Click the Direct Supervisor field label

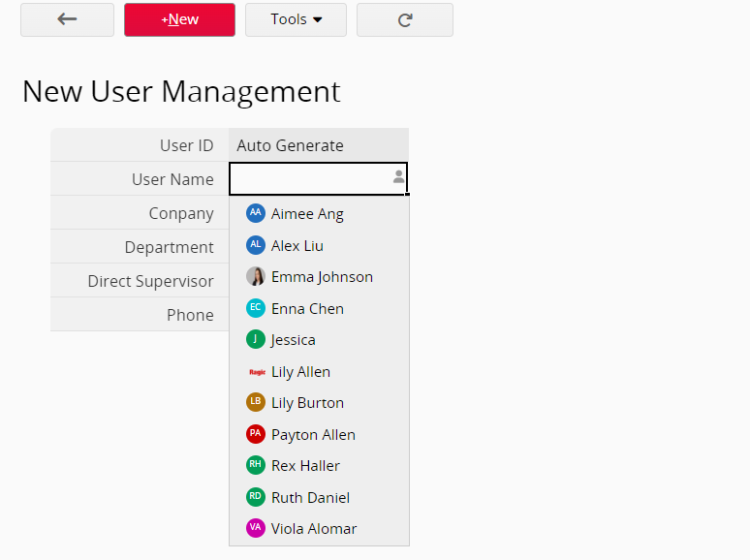tap(150, 281)
